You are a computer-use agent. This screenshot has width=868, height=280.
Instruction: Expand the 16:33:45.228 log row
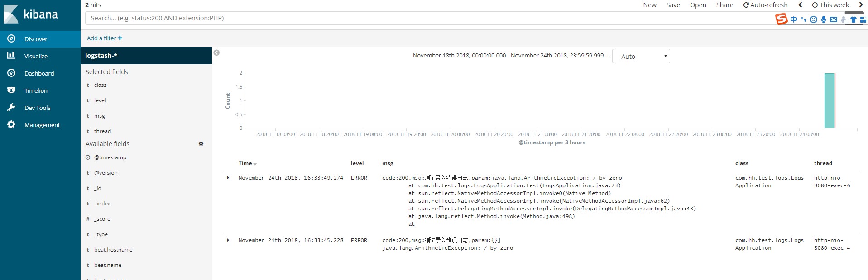(228, 240)
